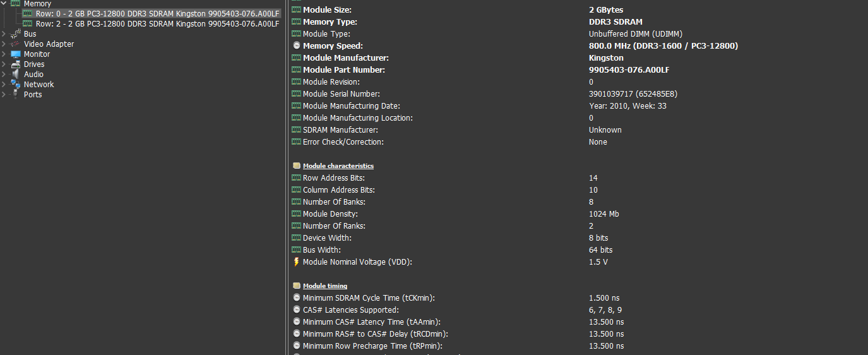Click the Ports icon in tree
This screenshot has width=868, height=355.
(x=16, y=95)
